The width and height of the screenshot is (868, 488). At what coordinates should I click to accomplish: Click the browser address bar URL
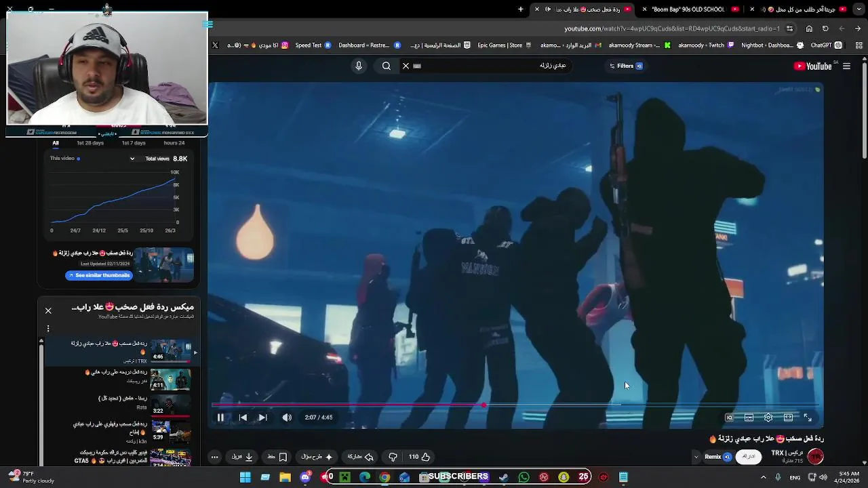672,28
